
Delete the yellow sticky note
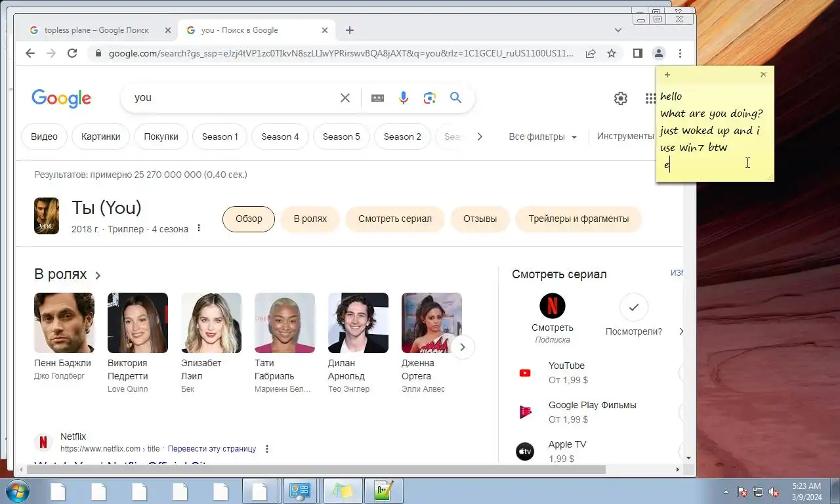(x=763, y=75)
